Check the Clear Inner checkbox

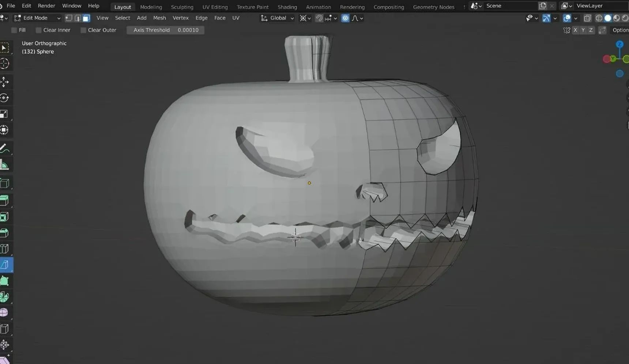(x=38, y=30)
